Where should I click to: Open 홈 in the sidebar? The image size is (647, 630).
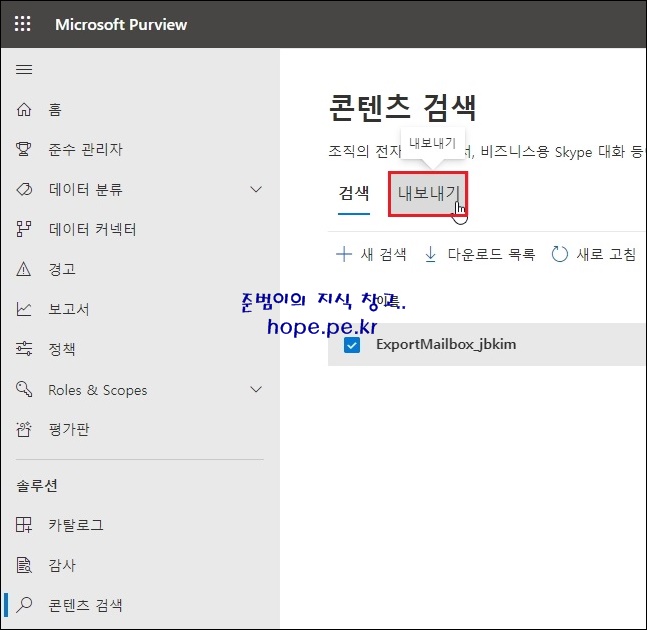140,109
